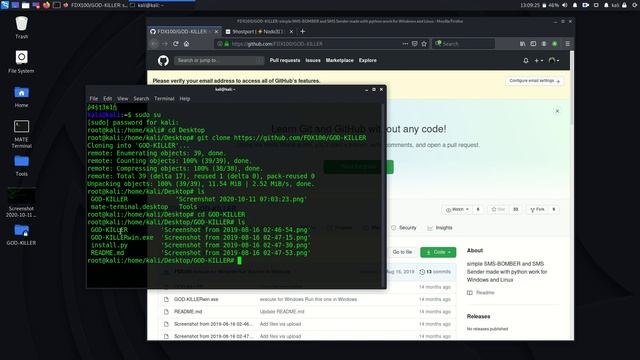Image resolution: width=640 pixels, height=360 pixels.
Task: Open GitHub Issues link in header
Action: tap(313, 60)
